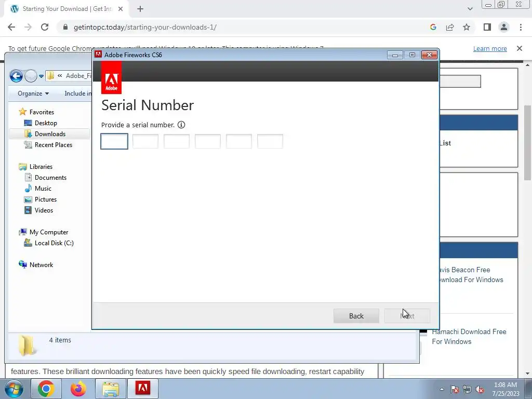Select My Computer in sidebar
Viewport: 532px width, 399px height.
click(x=48, y=232)
